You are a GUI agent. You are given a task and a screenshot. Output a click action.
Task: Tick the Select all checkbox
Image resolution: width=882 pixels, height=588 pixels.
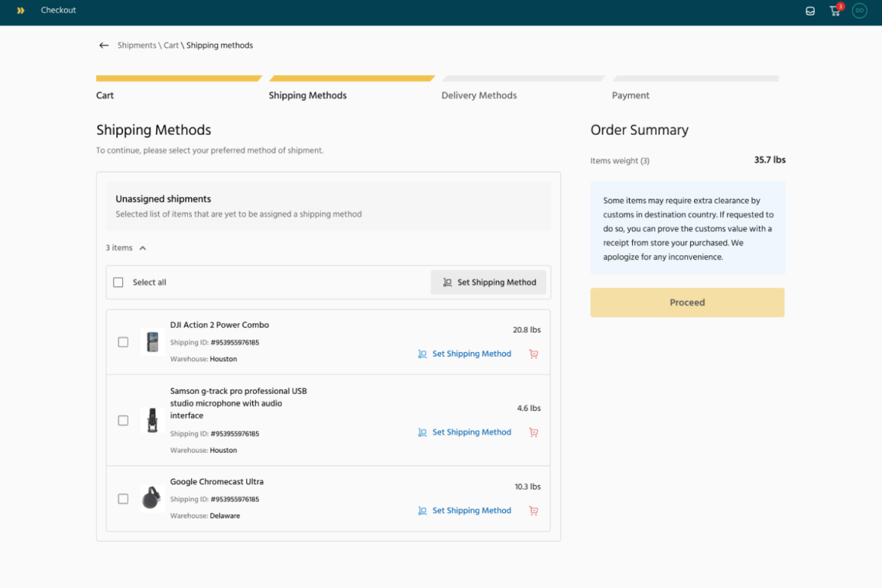pyautogui.click(x=118, y=282)
